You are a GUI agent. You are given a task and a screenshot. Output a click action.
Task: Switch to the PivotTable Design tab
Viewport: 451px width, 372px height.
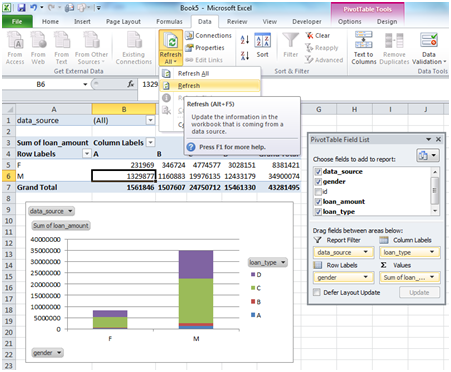tap(387, 21)
